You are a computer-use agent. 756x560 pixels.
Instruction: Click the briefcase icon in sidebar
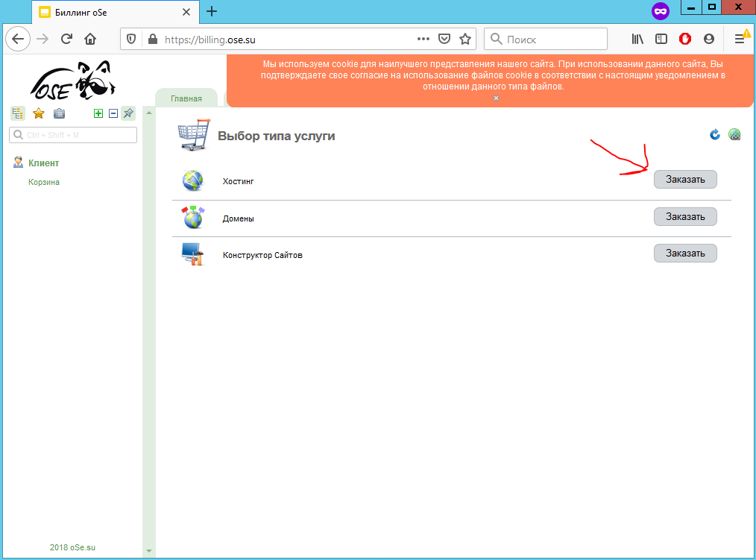tap(60, 113)
